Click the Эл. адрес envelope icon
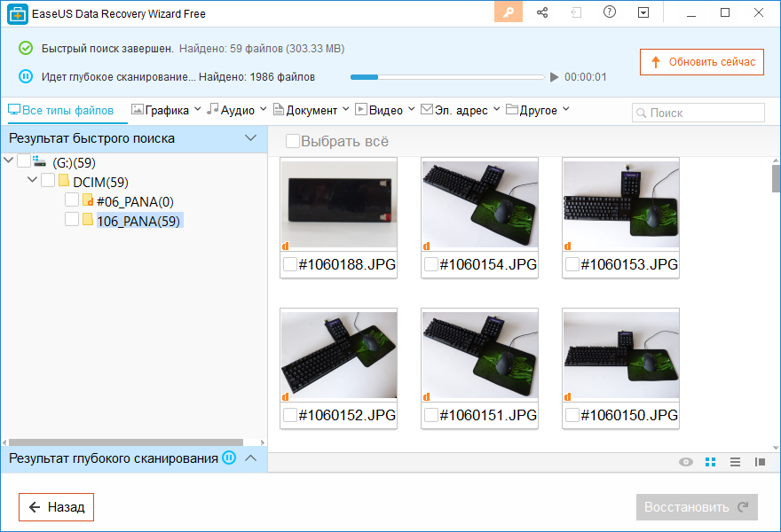Screen dimensions: 781x532 427,109
